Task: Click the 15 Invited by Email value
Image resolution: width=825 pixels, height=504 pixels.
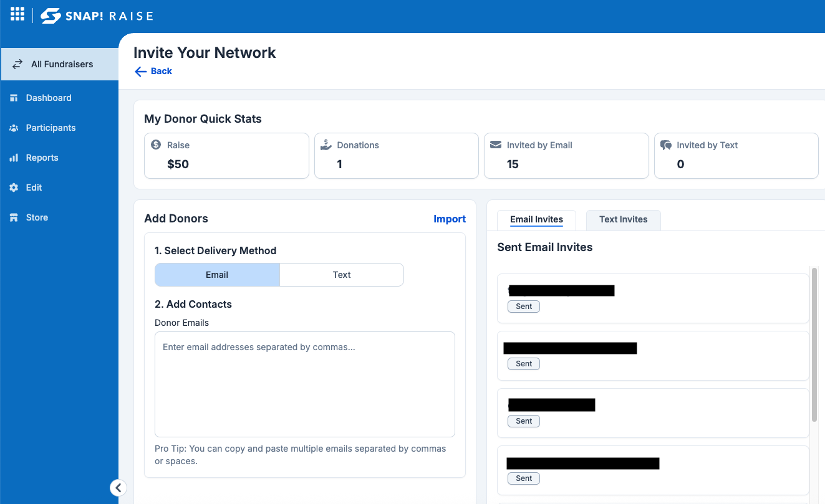Action: [513, 164]
